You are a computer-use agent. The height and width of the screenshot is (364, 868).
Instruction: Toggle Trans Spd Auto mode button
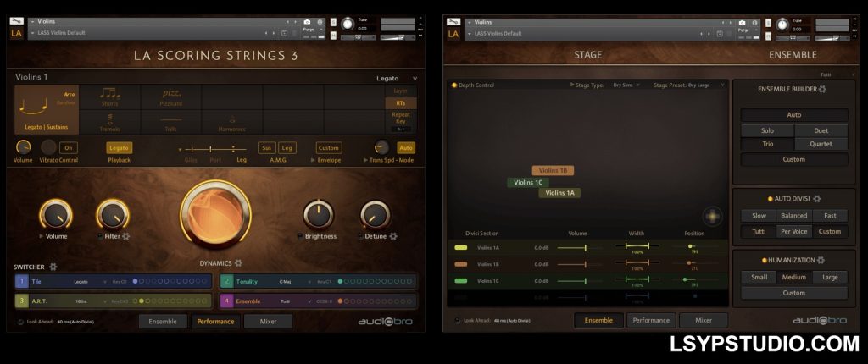point(406,147)
